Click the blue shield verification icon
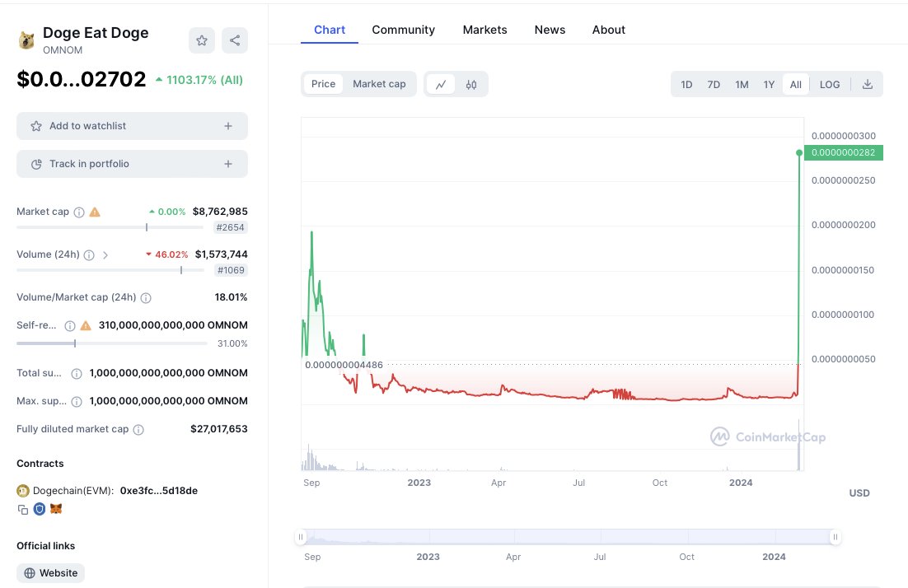The width and height of the screenshot is (908, 588). [40, 509]
